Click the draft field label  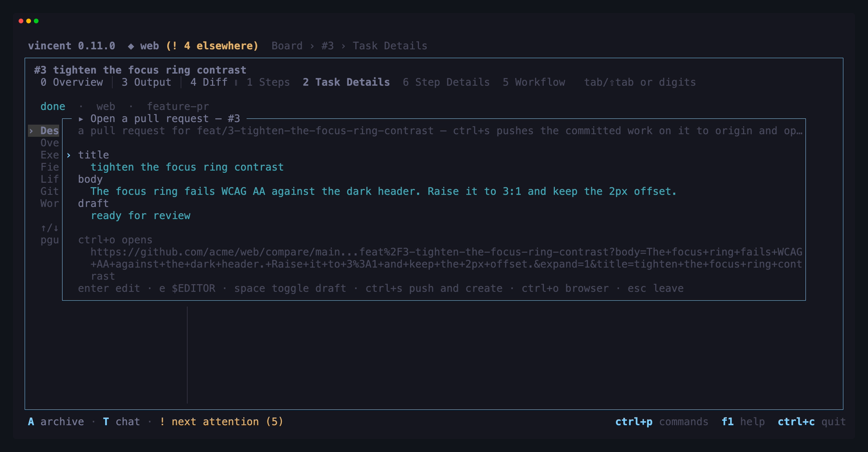pyautogui.click(x=93, y=204)
